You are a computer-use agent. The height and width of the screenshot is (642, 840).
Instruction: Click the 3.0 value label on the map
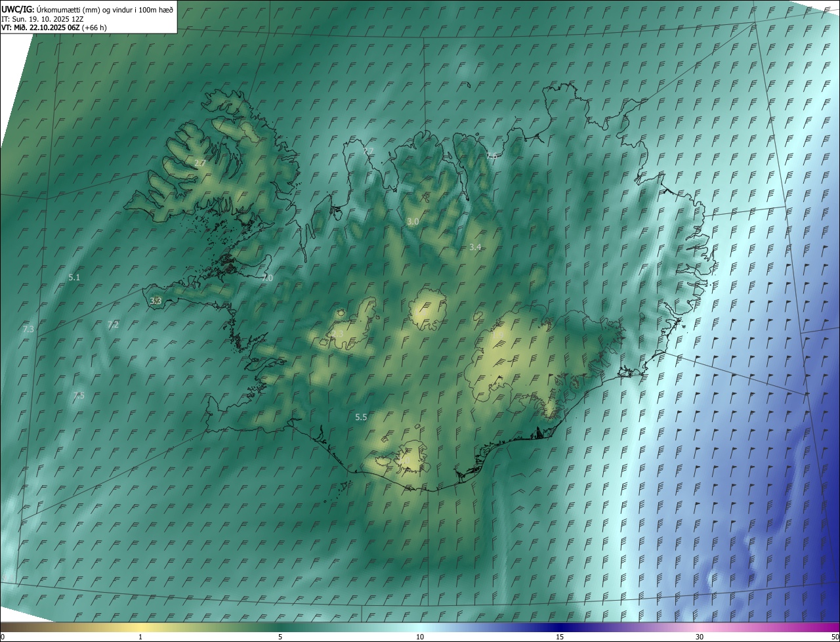(413, 222)
